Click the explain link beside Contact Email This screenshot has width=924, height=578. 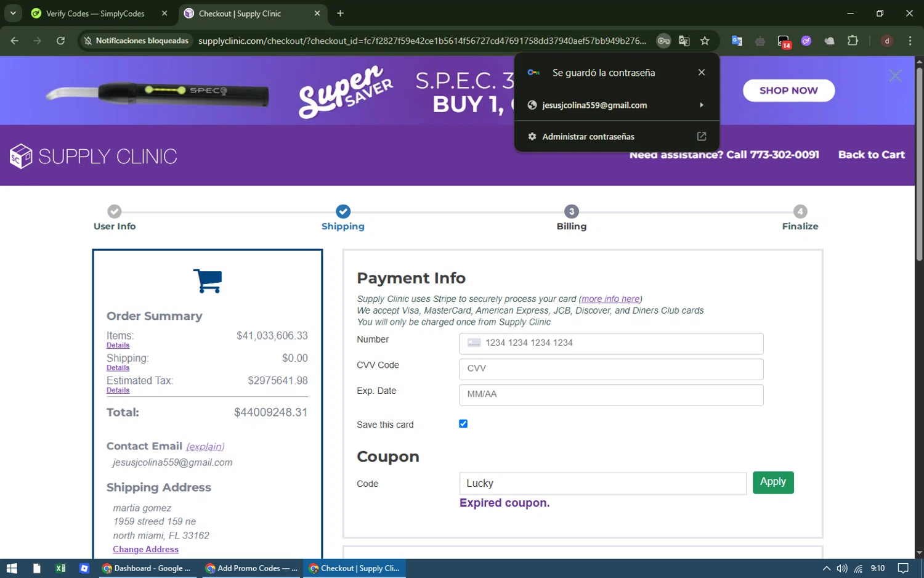coord(205,447)
